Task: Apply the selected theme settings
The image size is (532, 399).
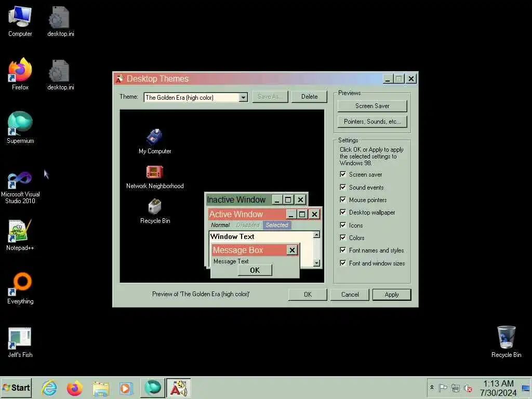Action: point(392,295)
